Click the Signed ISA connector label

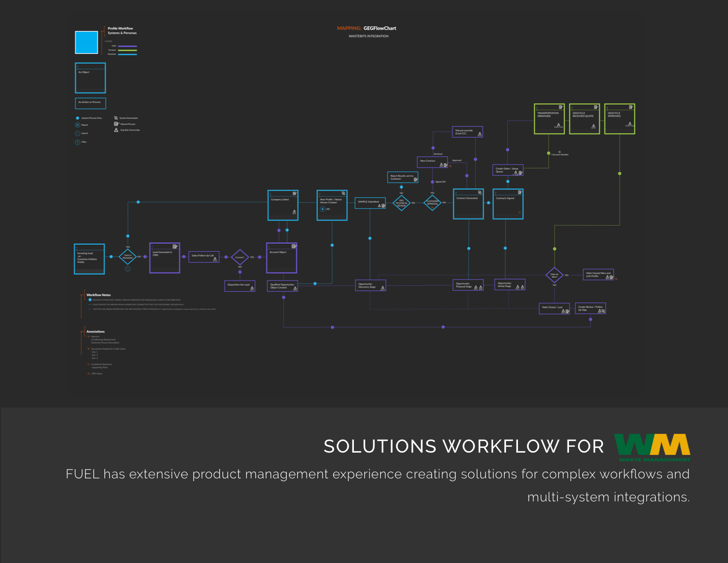[x=440, y=182]
